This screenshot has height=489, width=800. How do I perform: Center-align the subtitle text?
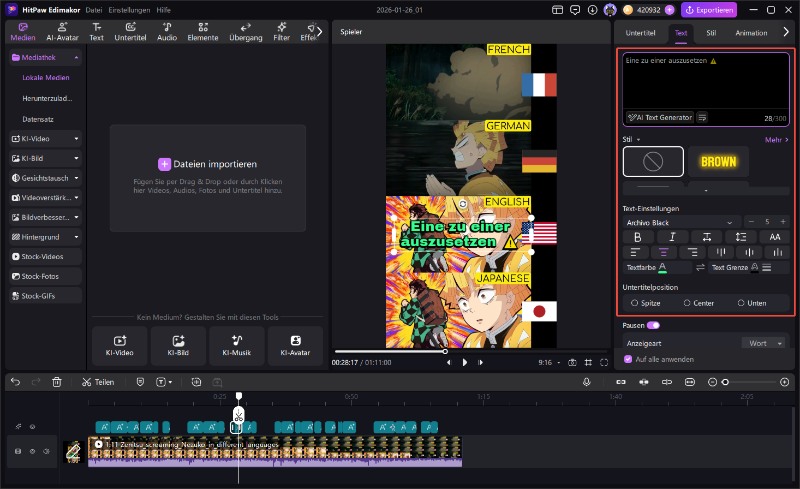[x=664, y=253]
